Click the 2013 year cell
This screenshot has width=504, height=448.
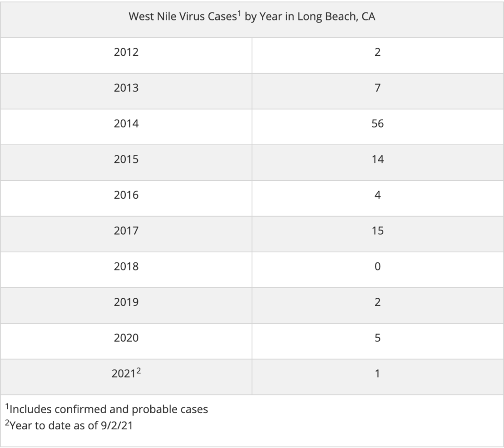[126, 89]
